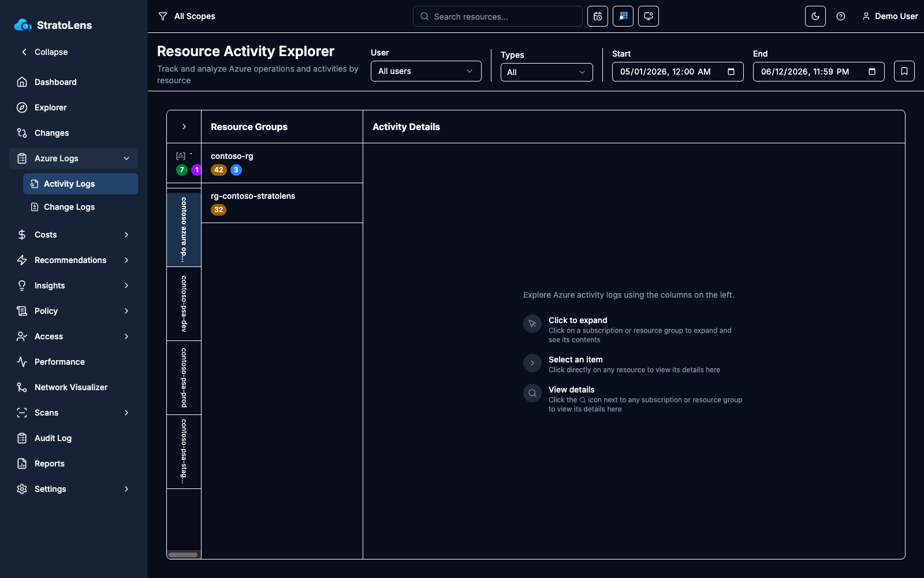Toggle dark mode moon icon
The image size is (924, 578).
click(815, 16)
